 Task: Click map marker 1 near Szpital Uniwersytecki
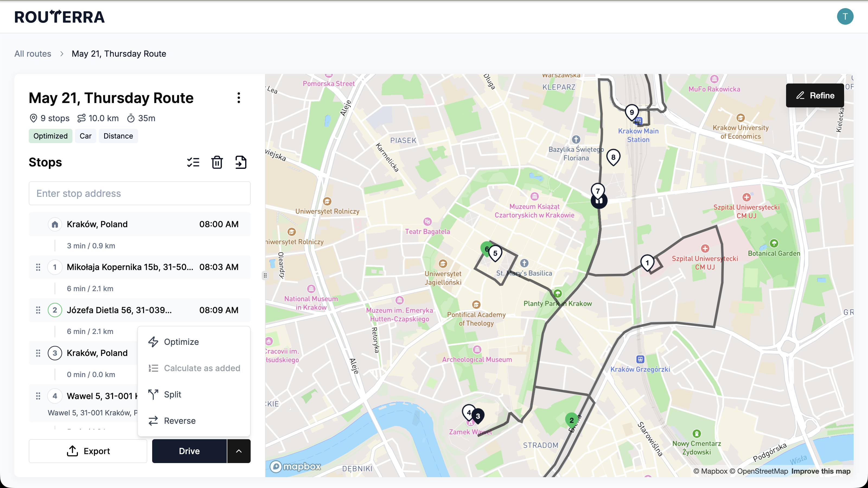647,263
